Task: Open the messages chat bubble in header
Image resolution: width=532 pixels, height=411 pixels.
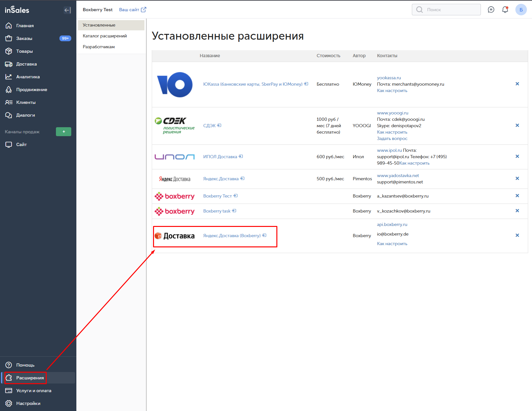Action: click(491, 10)
